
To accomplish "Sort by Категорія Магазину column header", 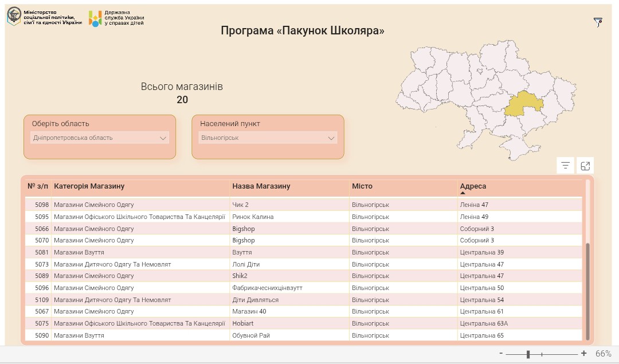I will coord(89,186).
